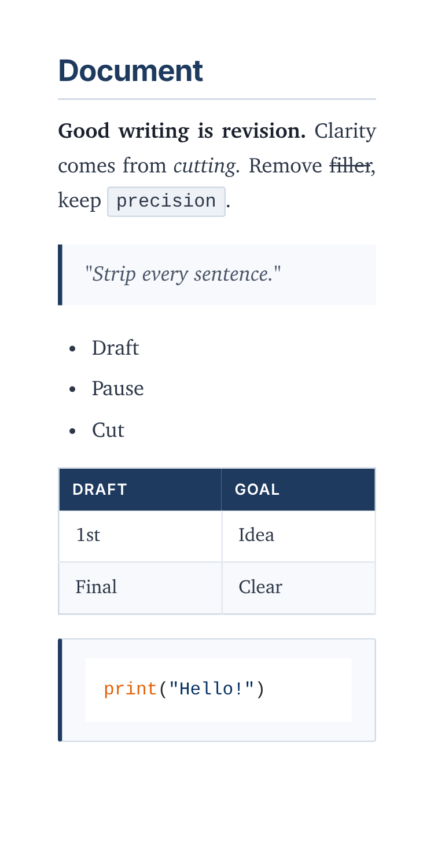Viewport: 434px width, 868px height.
Task: Click the "Hello!" string in the code block
Action: click(x=212, y=689)
